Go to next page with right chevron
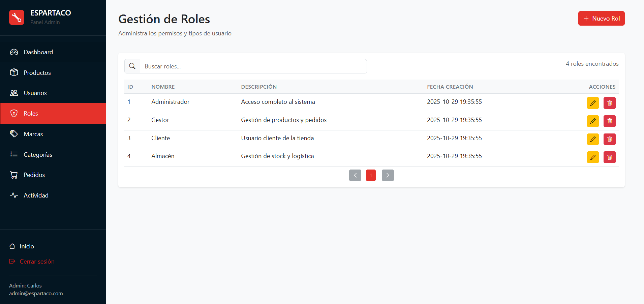The image size is (644, 304). coord(388,175)
